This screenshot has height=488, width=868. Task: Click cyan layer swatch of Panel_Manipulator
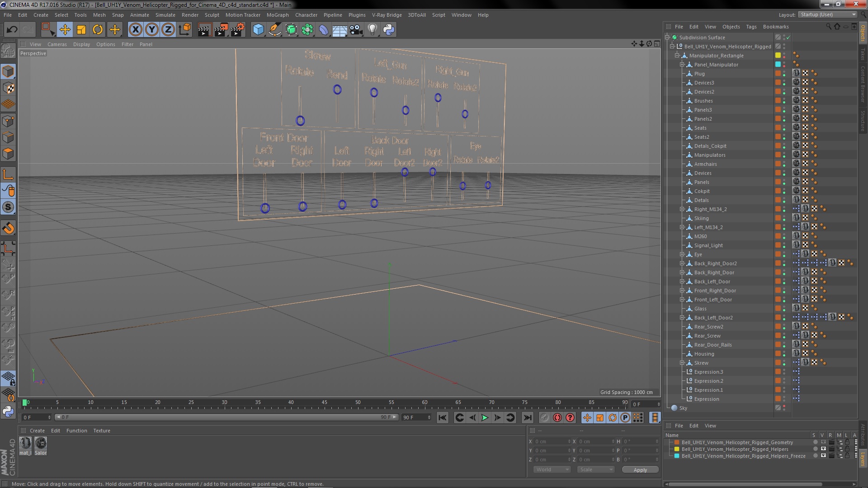point(778,65)
